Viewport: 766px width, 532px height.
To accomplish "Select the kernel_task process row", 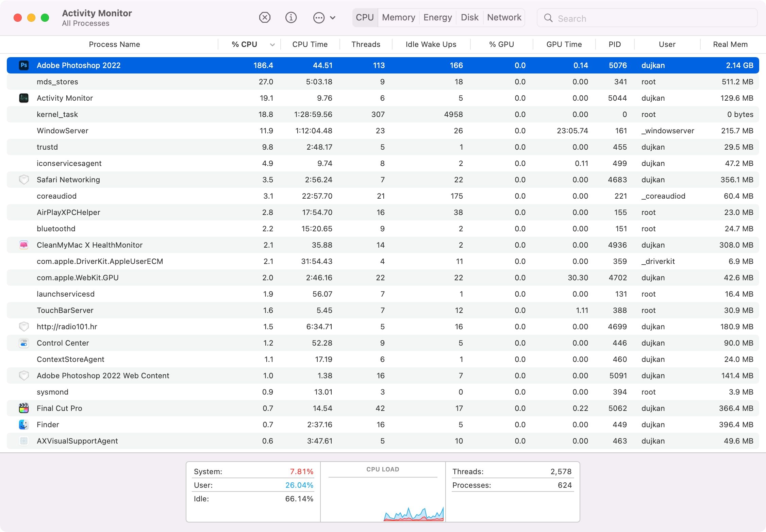I will click(x=383, y=114).
